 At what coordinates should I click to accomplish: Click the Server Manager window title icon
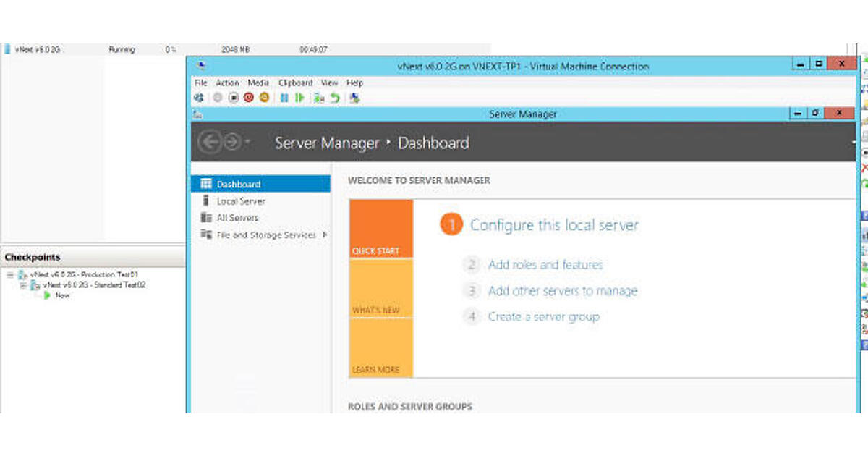(197, 114)
